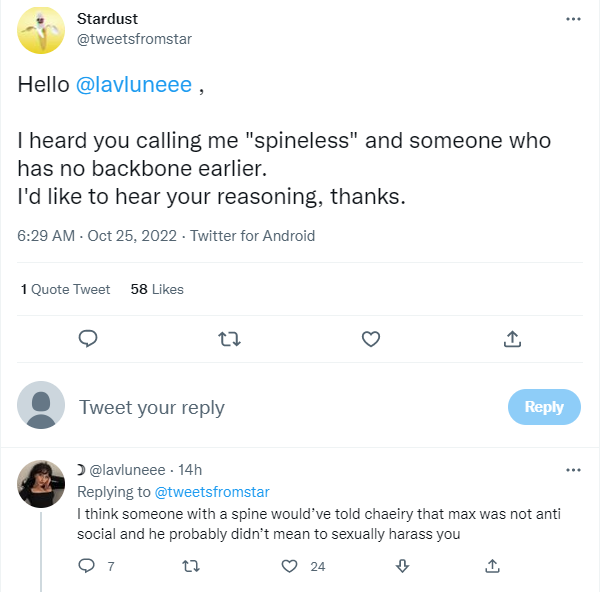Open @tweetsfromstar link in Replying to
This screenshot has height=592, width=601.
pyautogui.click(x=211, y=492)
